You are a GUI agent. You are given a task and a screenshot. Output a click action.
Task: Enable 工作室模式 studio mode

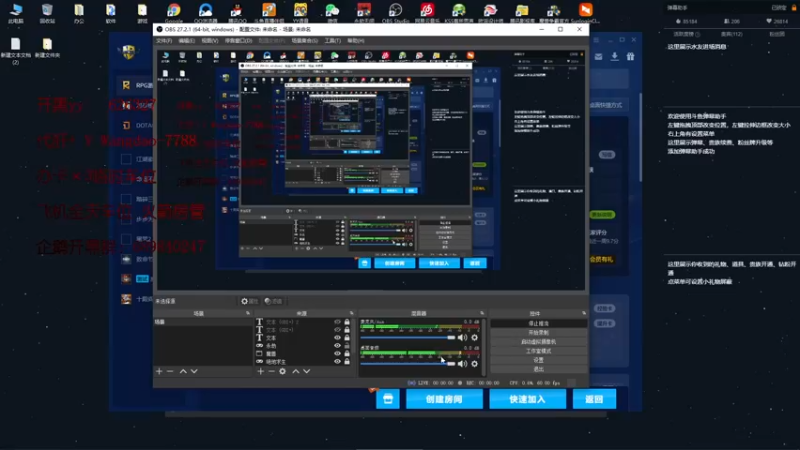tap(538, 351)
